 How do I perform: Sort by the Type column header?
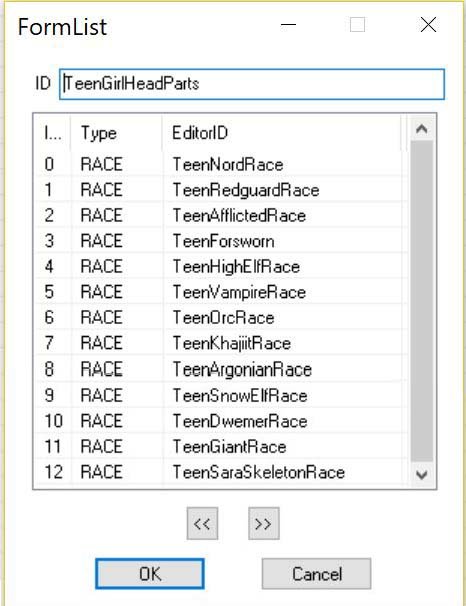116,133
